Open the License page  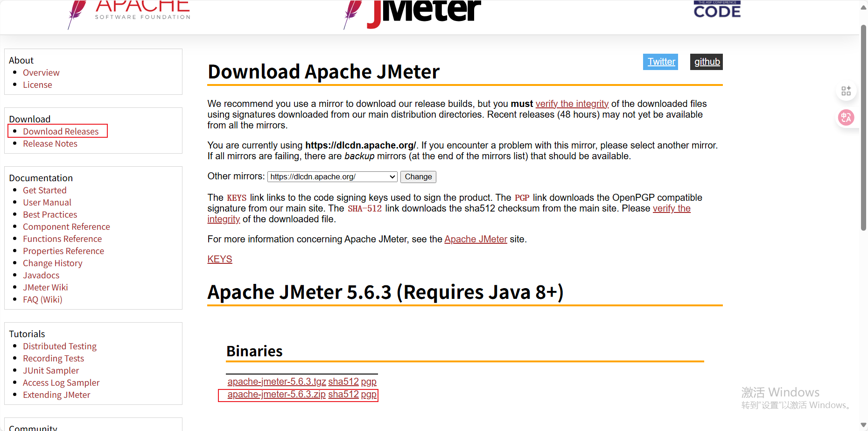37,85
